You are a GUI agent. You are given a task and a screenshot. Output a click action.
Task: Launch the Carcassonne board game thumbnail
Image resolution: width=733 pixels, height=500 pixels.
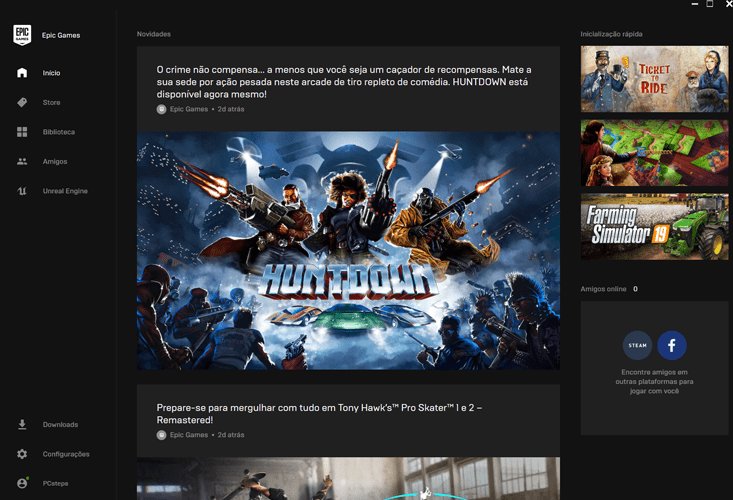[x=654, y=153]
